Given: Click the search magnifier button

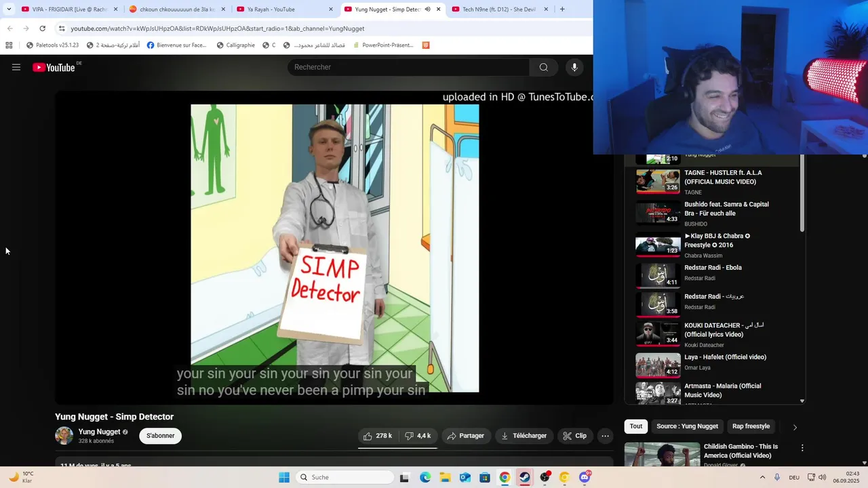Looking at the screenshot, I should (x=543, y=67).
